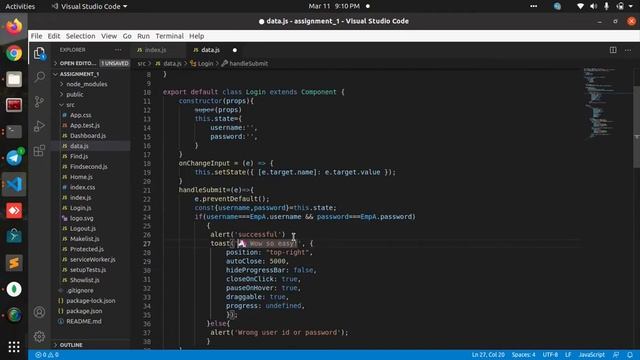Select the data.js editor tab
The height and width of the screenshot is (360, 640).
pos(211,50)
